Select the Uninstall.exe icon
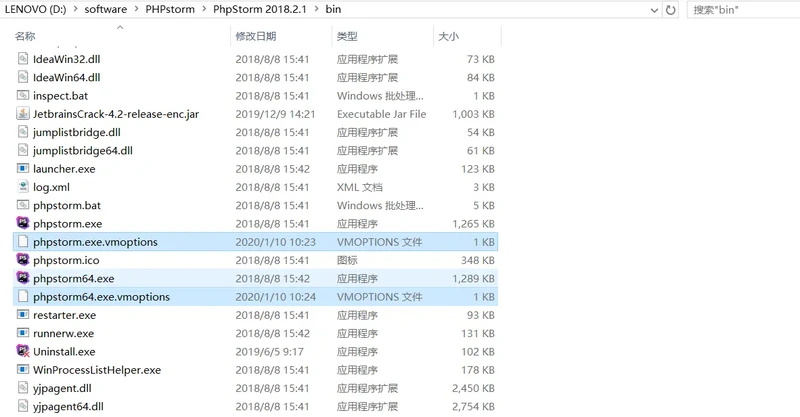The width and height of the screenshot is (800, 417). [23, 352]
